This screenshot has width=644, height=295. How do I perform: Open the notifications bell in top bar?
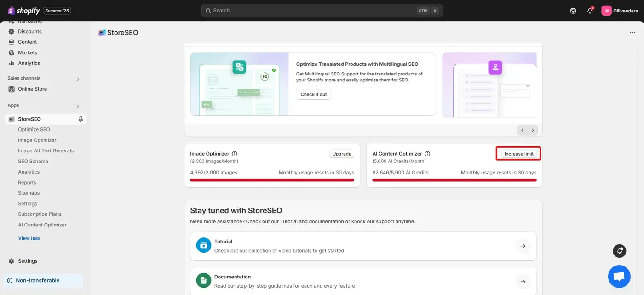click(590, 11)
